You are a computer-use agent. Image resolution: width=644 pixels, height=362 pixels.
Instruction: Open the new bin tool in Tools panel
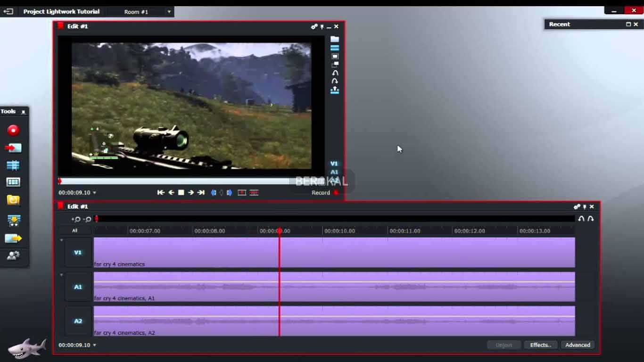tap(13, 182)
